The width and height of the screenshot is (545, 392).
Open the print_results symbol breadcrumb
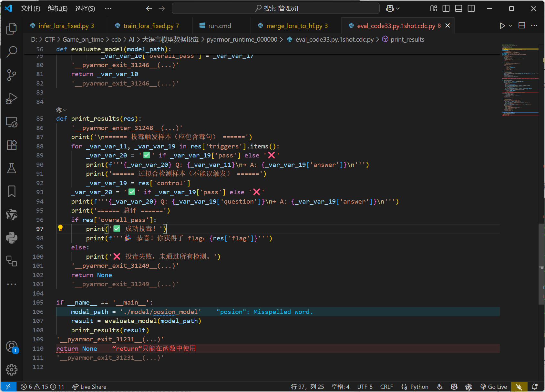pos(403,39)
